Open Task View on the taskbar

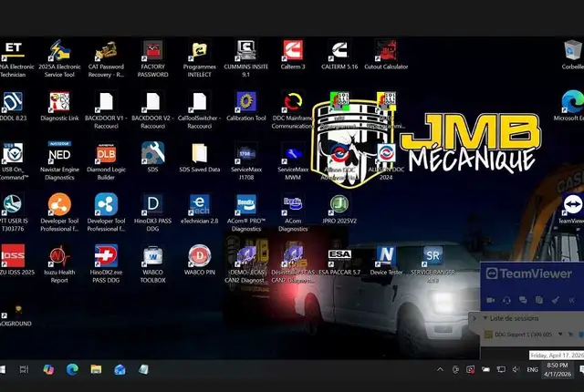(24, 369)
